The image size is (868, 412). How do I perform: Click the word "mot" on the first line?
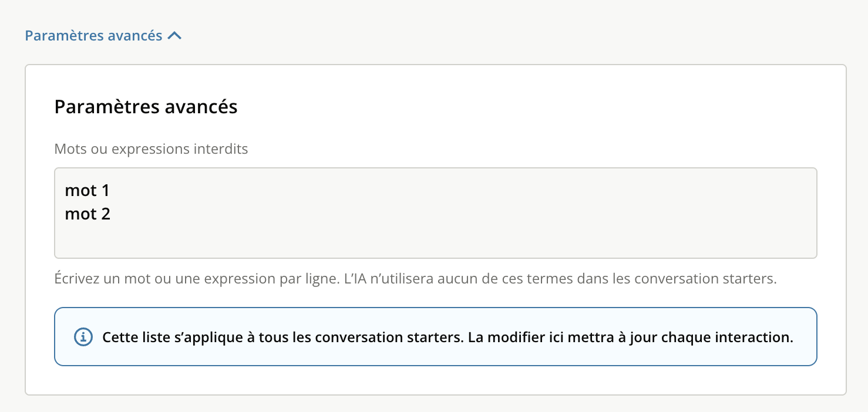point(80,191)
